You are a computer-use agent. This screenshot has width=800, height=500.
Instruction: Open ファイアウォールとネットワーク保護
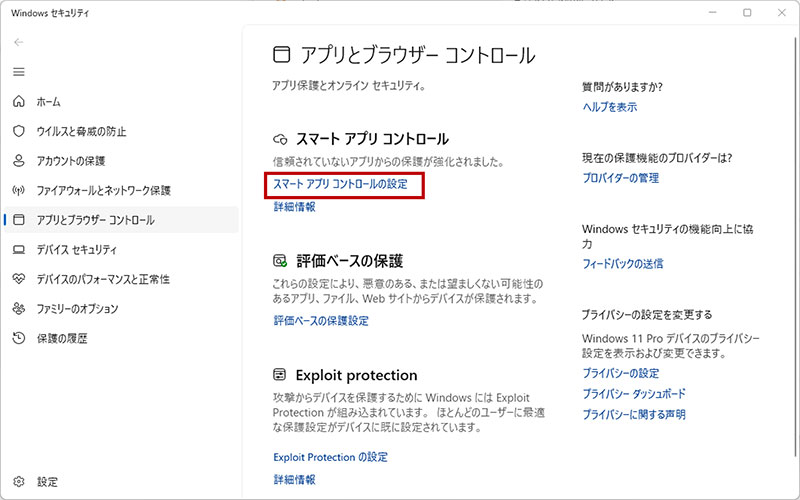(104, 191)
